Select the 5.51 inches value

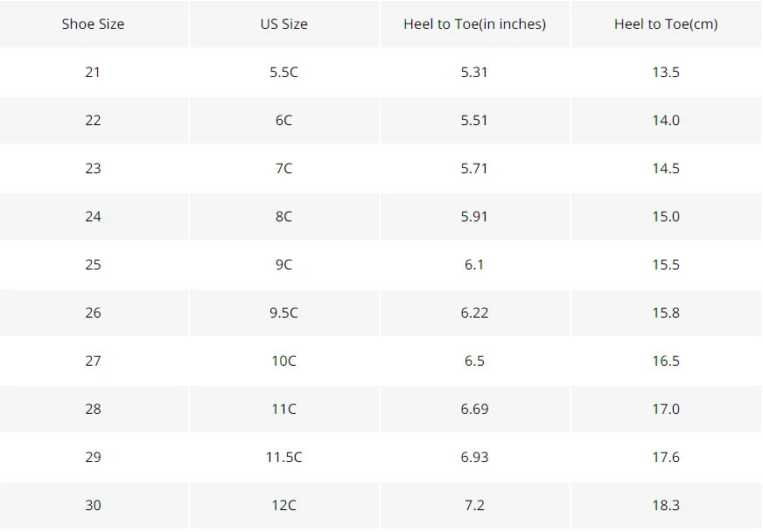(474, 120)
